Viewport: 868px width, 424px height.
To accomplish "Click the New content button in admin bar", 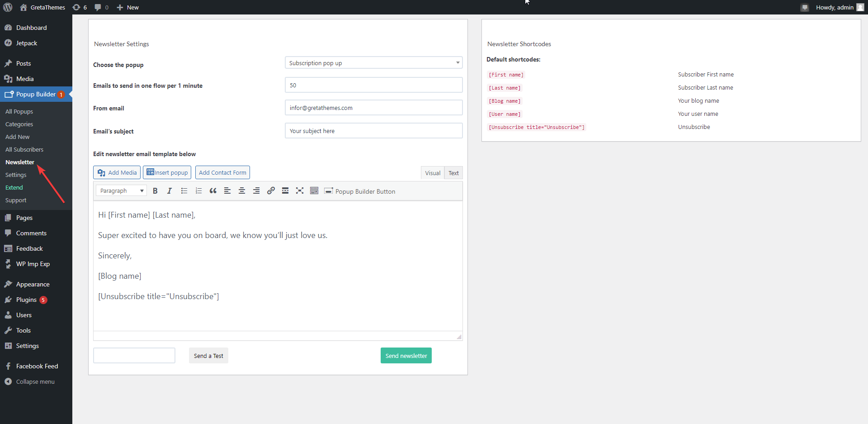I will click(x=128, y=7).
